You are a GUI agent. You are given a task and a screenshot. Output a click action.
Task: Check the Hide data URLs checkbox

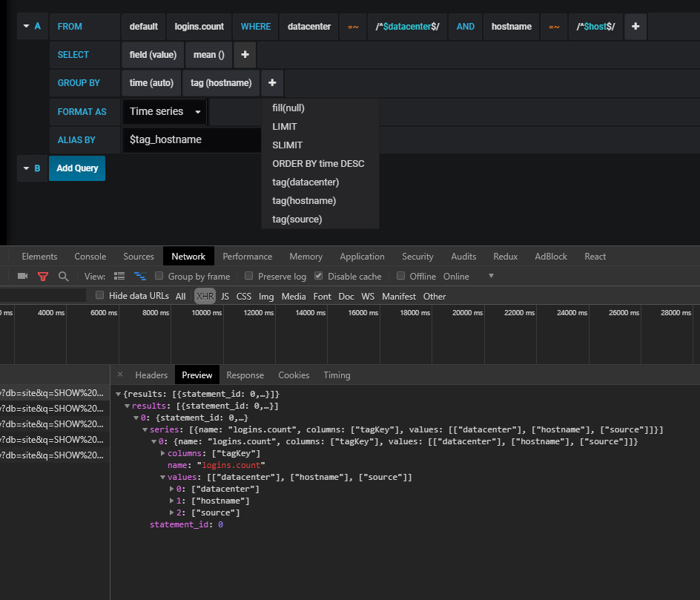(x=99, y=295)
